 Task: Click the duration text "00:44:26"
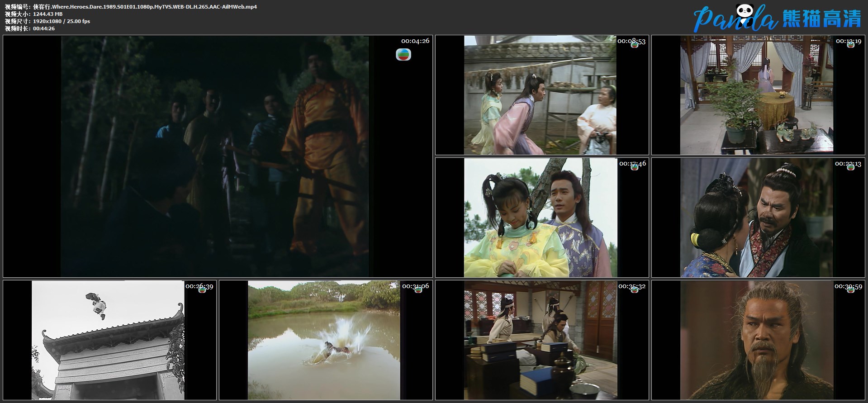(44, 28)
